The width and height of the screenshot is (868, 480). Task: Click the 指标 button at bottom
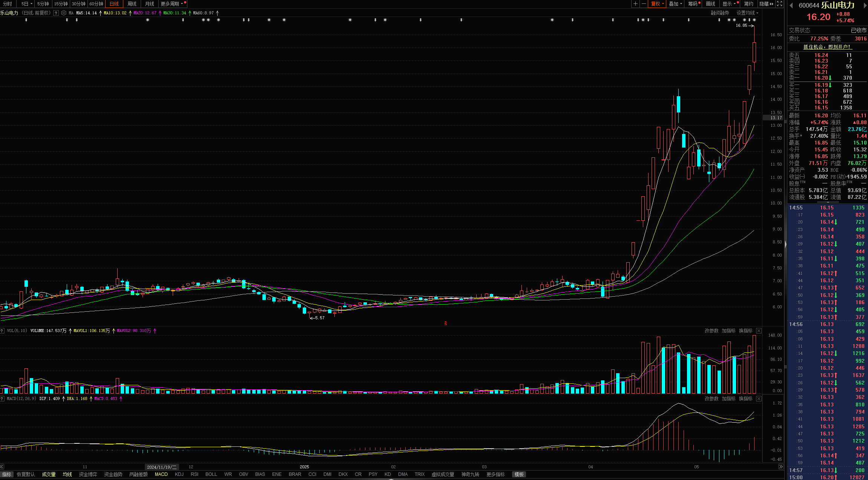[x=7, y=474]
